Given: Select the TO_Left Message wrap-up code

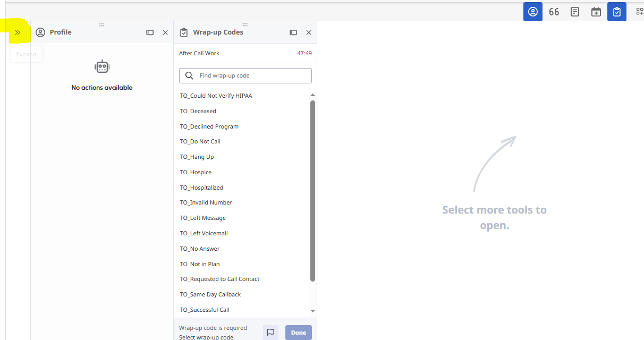Looking at the screenshot, I should pos(203,218).
